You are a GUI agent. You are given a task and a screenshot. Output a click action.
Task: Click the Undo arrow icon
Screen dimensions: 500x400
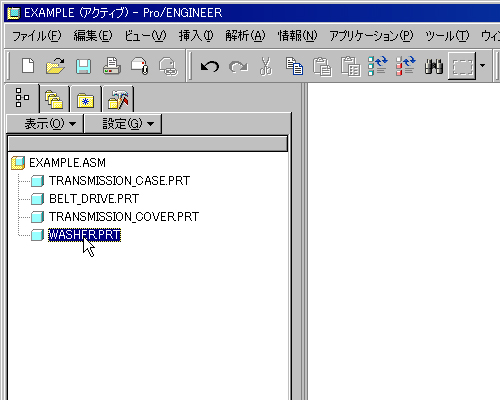tap(210, 66)
